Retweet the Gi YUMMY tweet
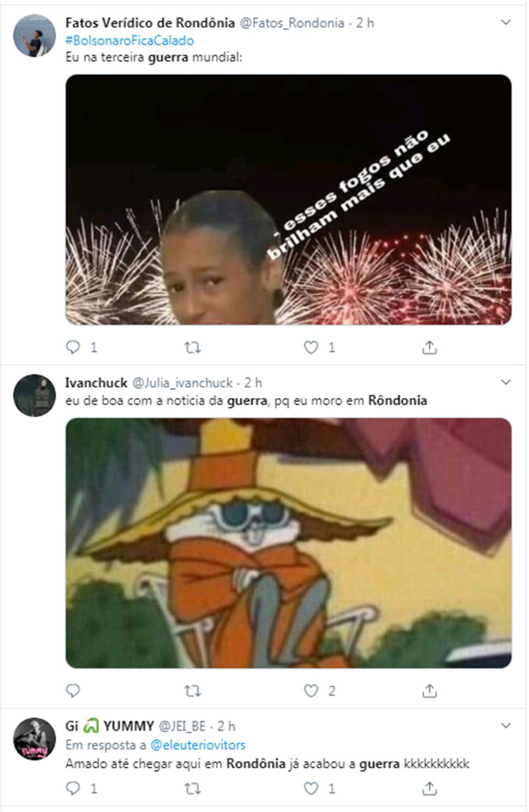The height and width of the screenshot is (812, 529). 192,789
